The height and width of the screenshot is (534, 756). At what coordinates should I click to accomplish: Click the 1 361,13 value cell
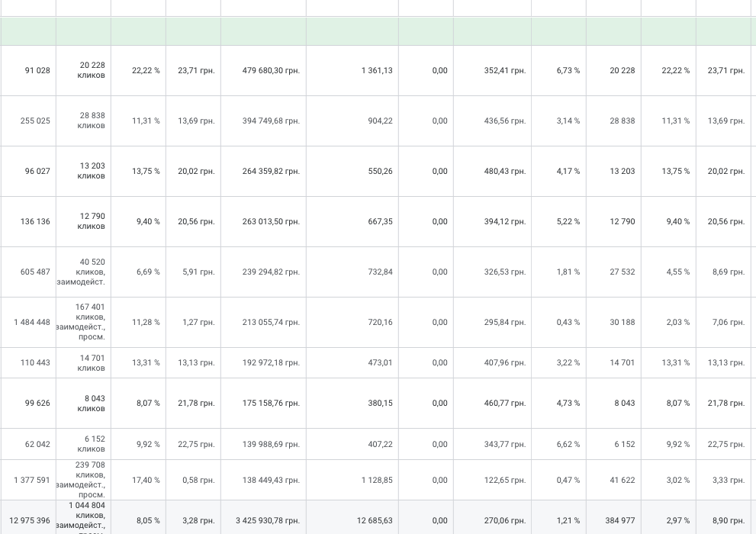coord(377,70)
